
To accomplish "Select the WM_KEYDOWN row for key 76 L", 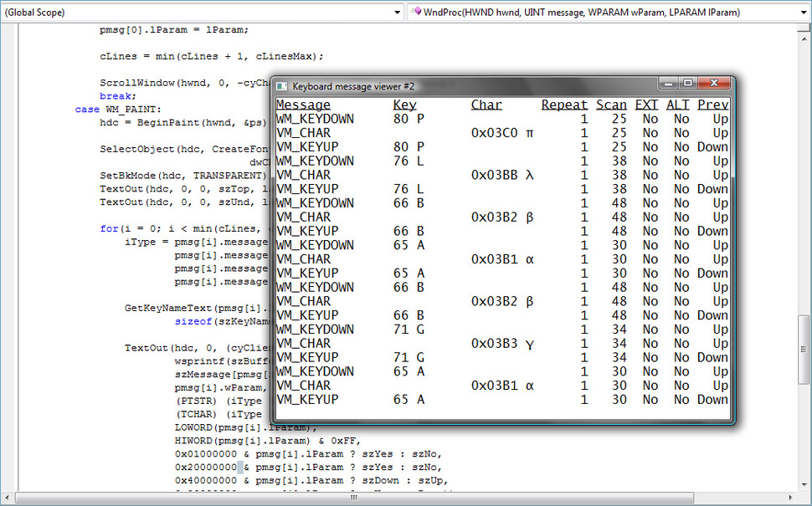I will coord(502,161).
